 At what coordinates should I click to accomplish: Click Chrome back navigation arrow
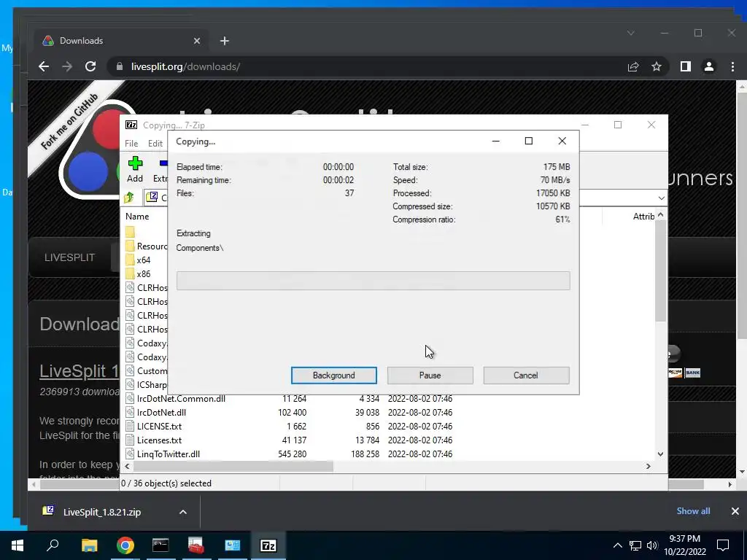44,66
